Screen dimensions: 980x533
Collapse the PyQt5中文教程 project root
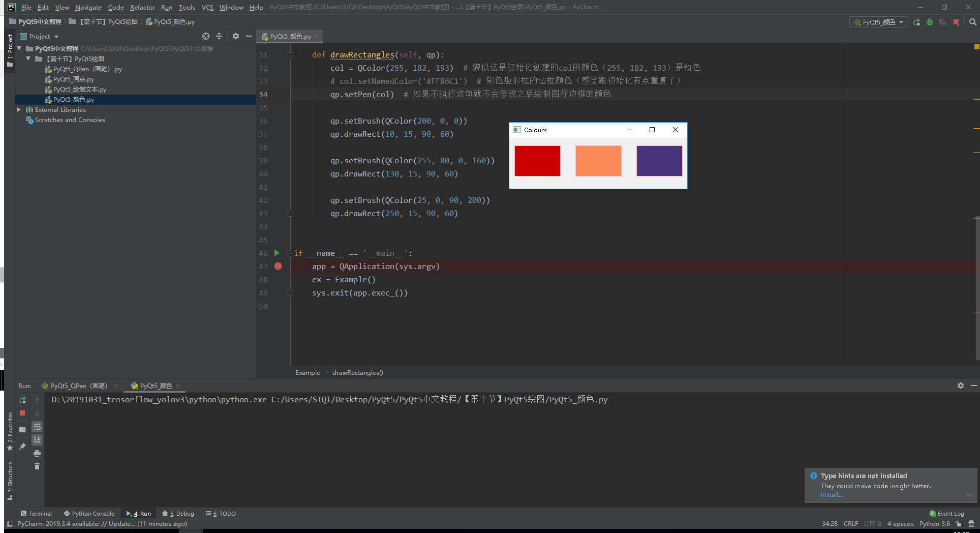(x=19, y=48)
